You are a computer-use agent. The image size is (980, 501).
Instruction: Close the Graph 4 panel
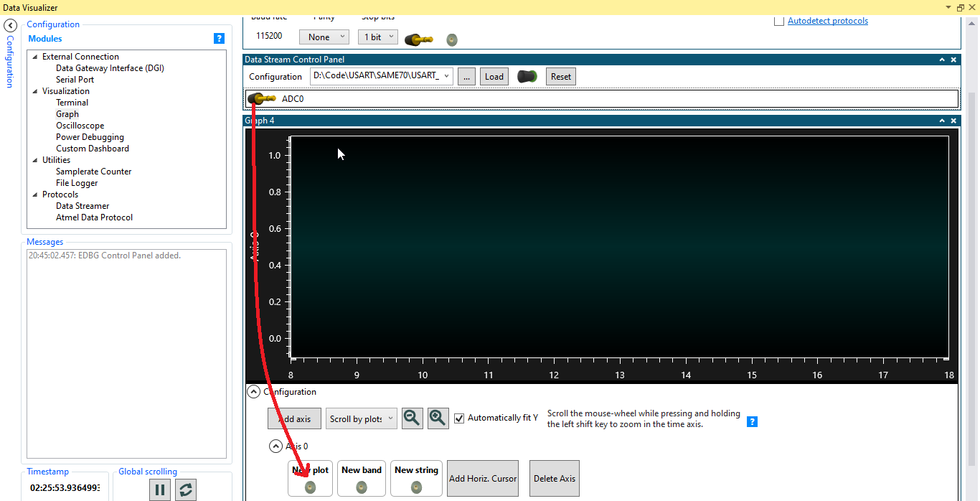pos(953,121)
